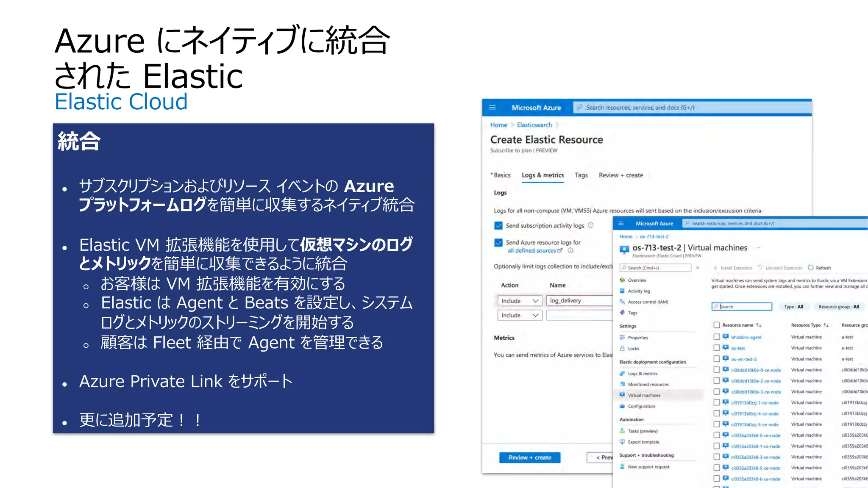Click the Refresh icon in the VM toolbar

click(811, 268)
